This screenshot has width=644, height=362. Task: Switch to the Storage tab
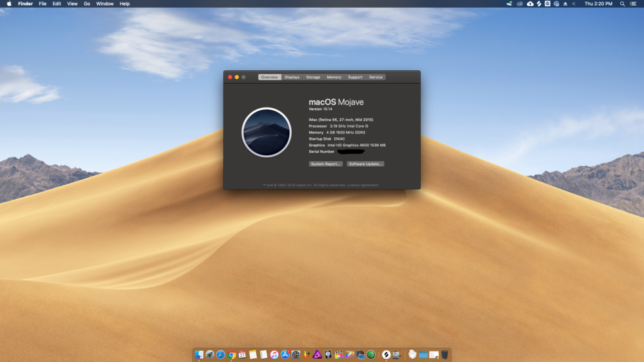[x=313, y=77]
